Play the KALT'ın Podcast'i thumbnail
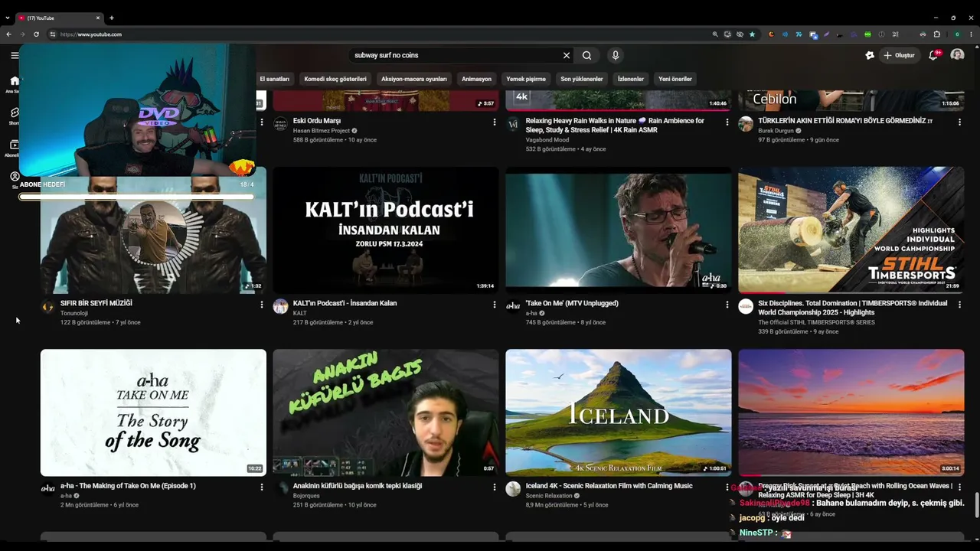The height and width of the screenshot is (551, 980). 386,230
